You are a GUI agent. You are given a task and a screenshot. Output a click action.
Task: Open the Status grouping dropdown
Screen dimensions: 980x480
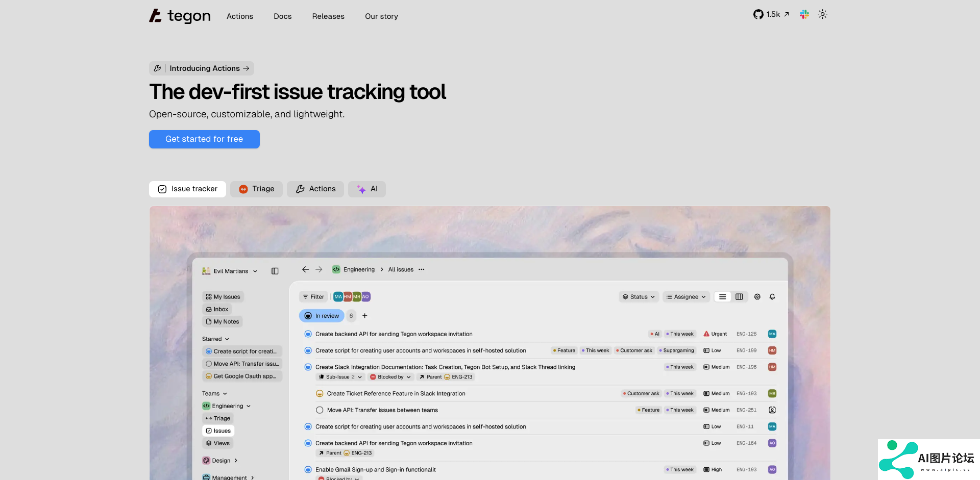(639, 296)
